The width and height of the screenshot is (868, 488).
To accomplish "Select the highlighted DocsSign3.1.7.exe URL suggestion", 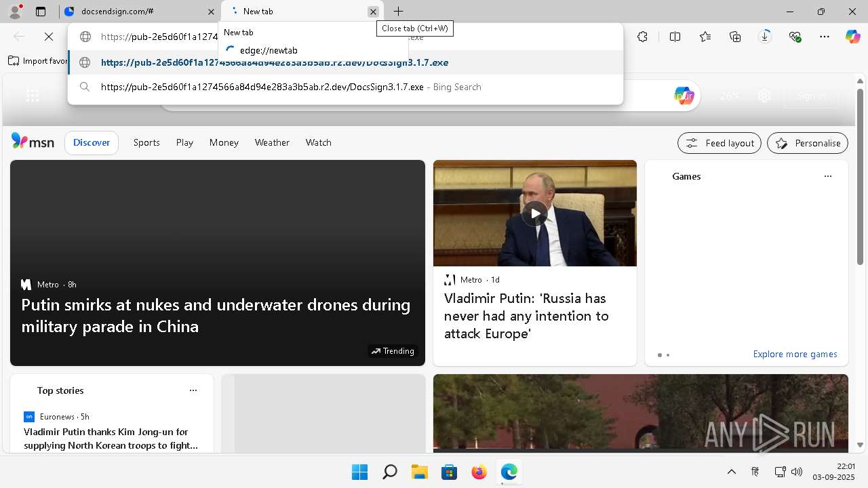I will [x=345, y=62].
